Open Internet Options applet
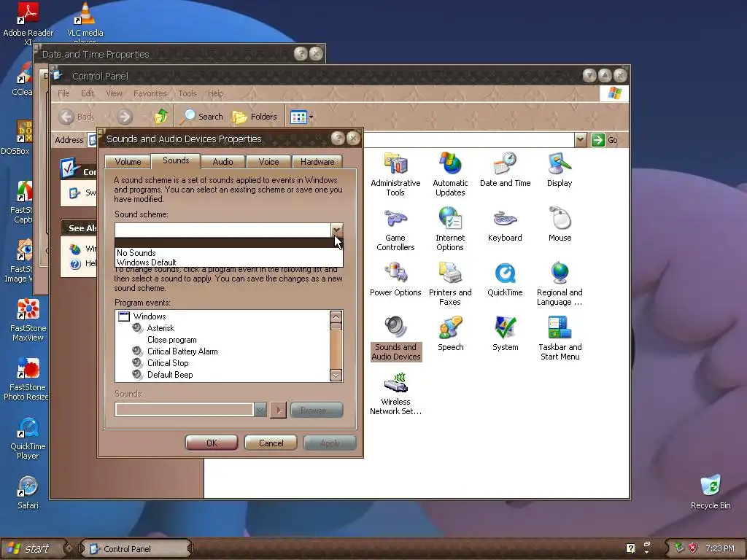The width and height of the screenshot is (747, 560). [450, 229]
